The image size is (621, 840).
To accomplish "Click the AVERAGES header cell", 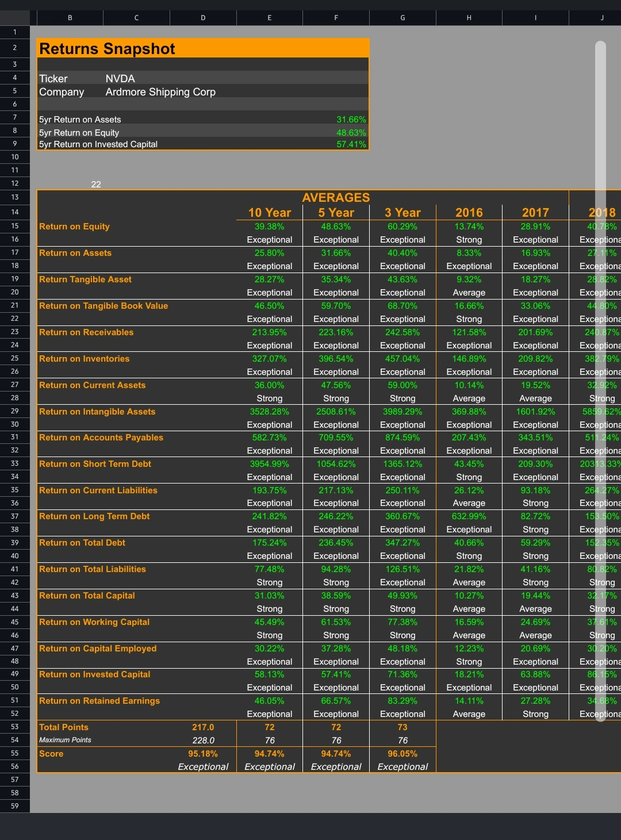I will [336, 198].
